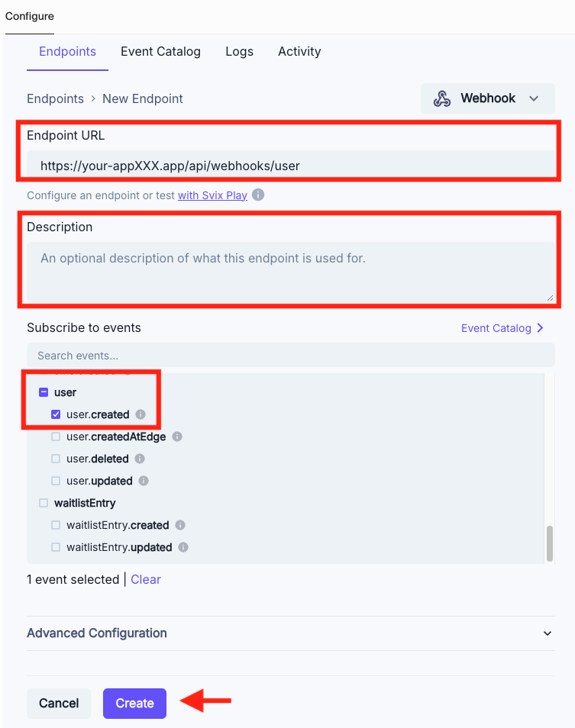Open the Activity tab

coord(299,51)
